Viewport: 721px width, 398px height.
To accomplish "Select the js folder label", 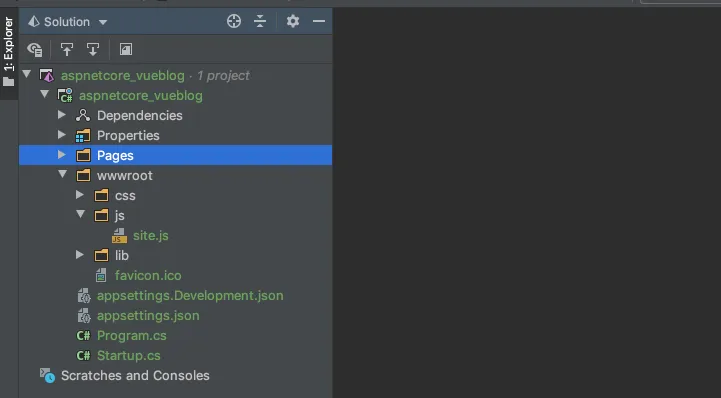I will (x=120, y=216).
